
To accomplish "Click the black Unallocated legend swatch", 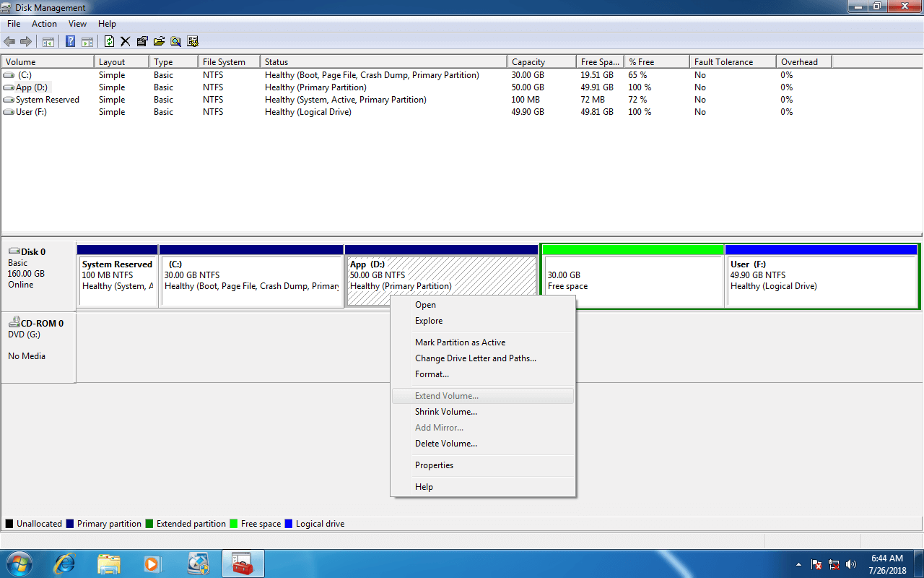I will point(9,524).
